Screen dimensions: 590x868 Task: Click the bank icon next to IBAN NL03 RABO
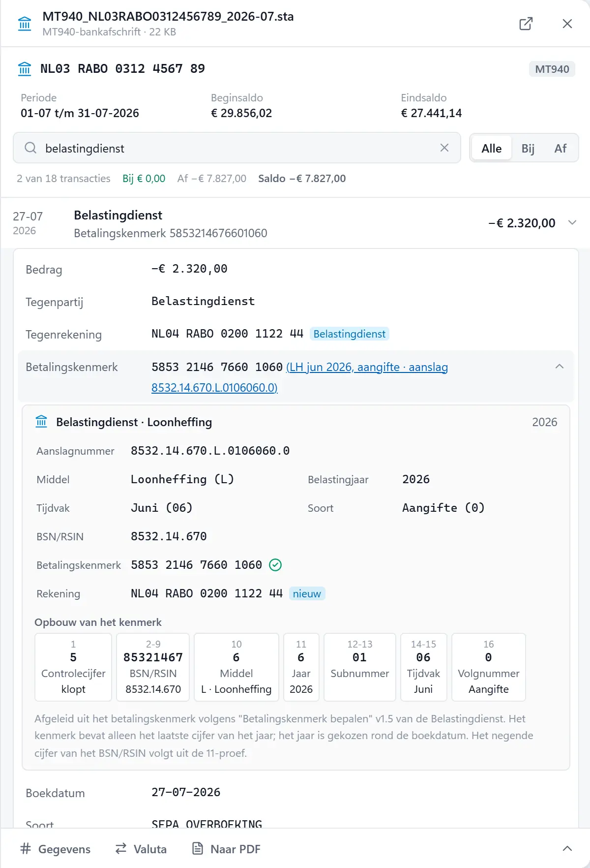25,69
